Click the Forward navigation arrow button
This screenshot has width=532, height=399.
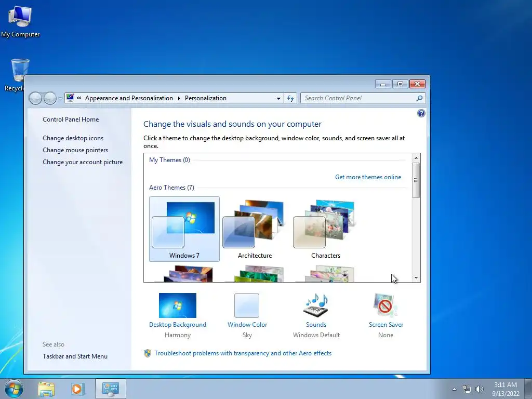tap(50, 98)
